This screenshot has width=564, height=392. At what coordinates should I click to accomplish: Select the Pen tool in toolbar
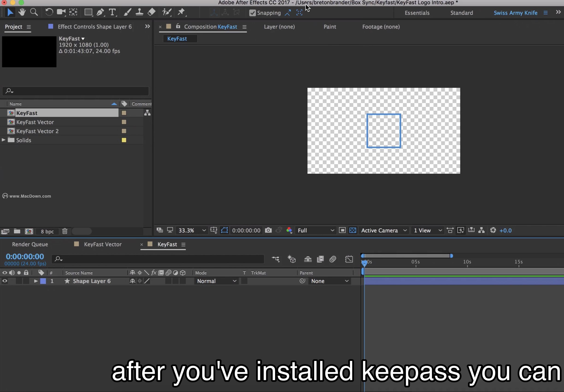pyautogui.click(x=100, y=12)
